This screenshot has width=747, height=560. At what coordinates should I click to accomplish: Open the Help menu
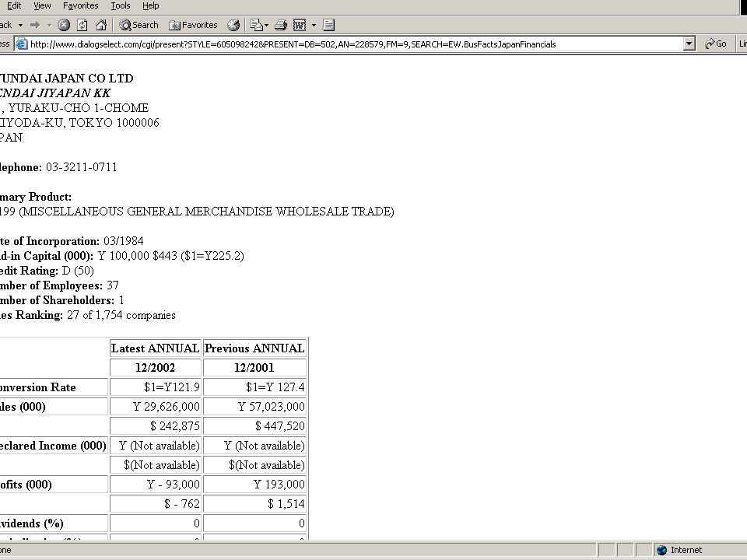pos(150,5)
